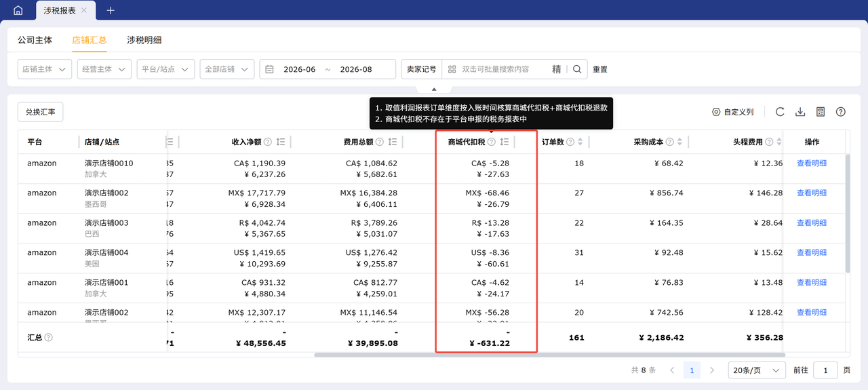Screen dimensions: 868x390
Task: Open the help question-mark icon in the toolbar
Action: (841, 112)
